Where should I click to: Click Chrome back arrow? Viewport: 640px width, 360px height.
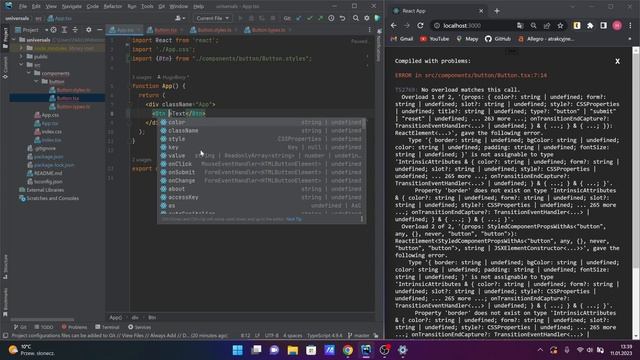[x=393, y=25]
